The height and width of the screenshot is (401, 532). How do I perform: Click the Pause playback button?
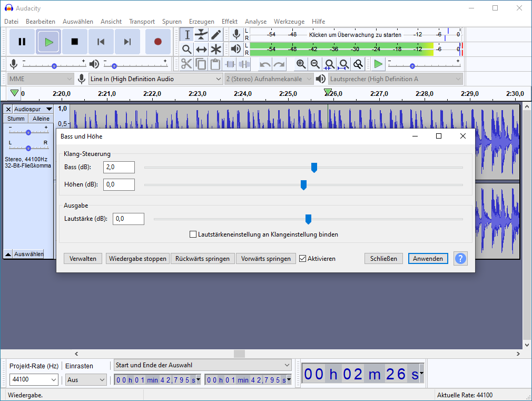point(22,42)
